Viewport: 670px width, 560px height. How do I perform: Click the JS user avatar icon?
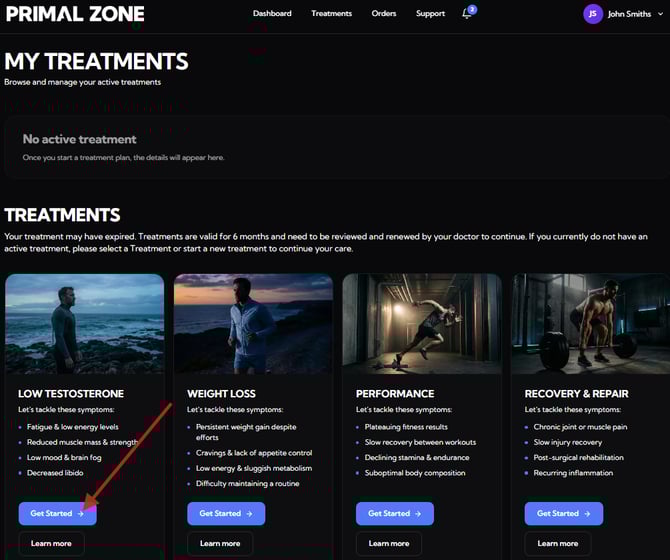point(593,14)
